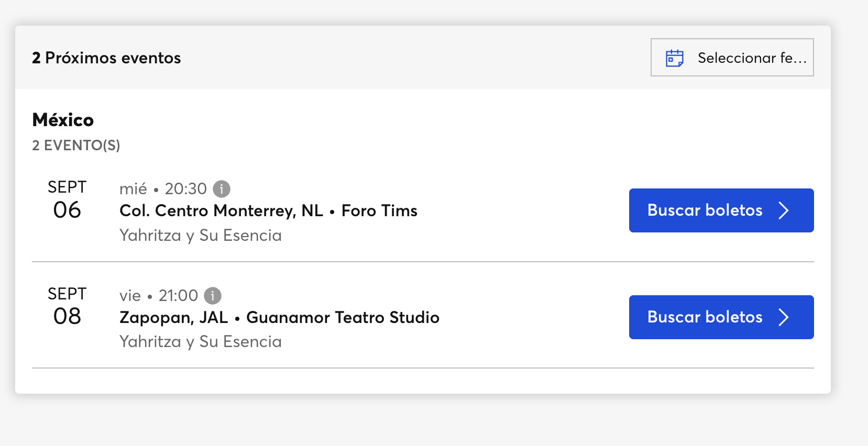Click the arrow chevron on Monterrey ticket button
The width and height of the screenshot is (868, 446).
pos(784,210)
